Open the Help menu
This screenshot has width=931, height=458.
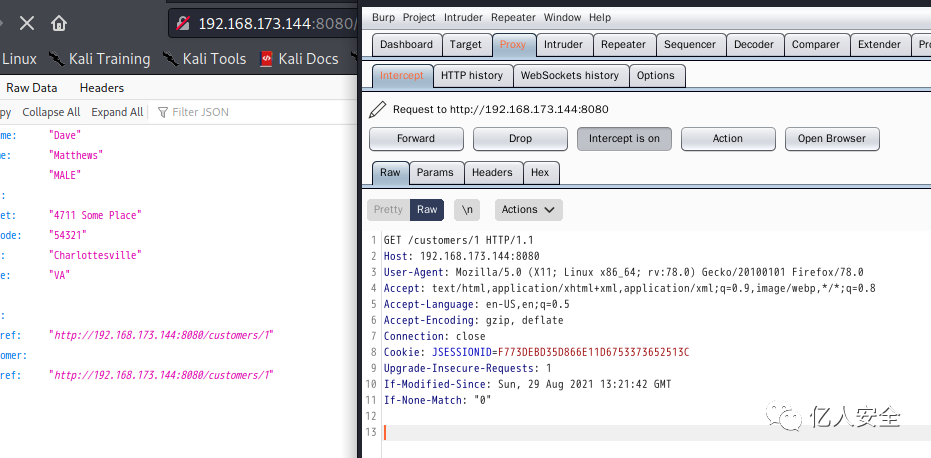(600, 18)
